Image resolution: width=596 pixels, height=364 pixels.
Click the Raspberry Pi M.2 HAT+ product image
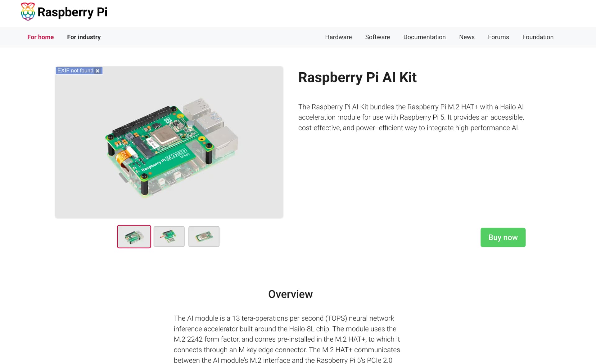point(169,237)
